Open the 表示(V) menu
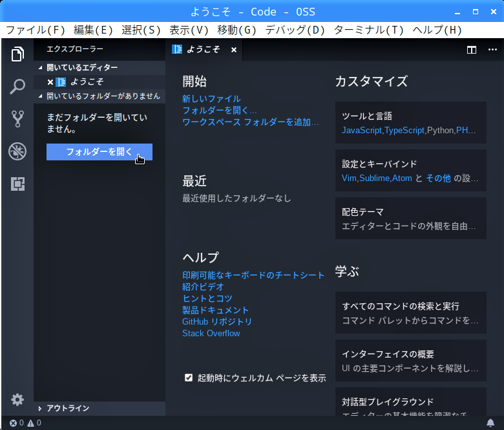Screen dimensions: 504x430 [189, 30]
